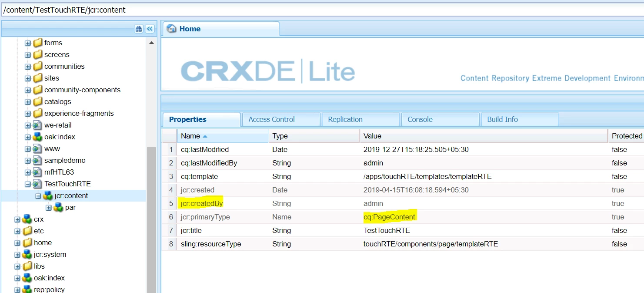
Task: Collapse the tree panel with the double-arrow icon
Action: 150,29
